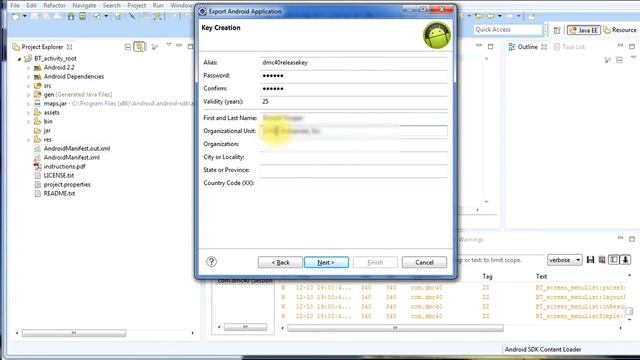Open the dialog help question mark icon
640x360 pixels.
211,262
